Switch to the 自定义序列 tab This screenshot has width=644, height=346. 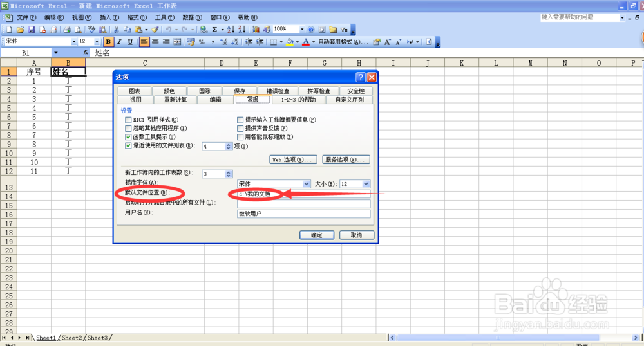(350, 100)
